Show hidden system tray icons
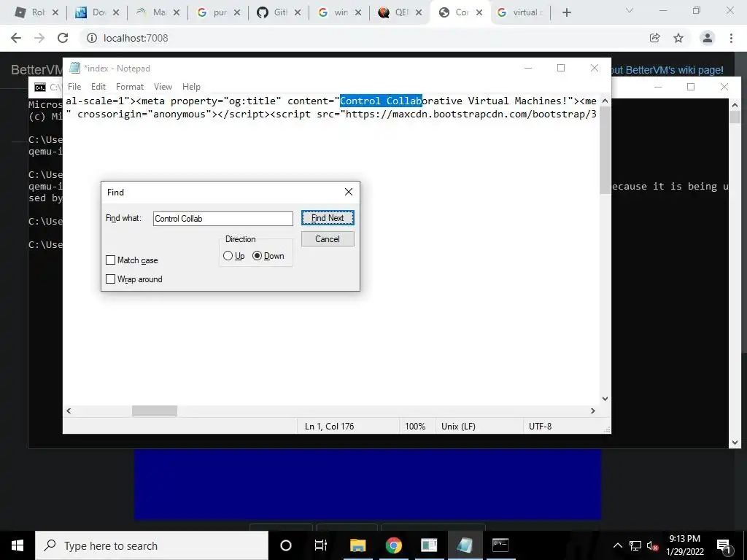Viewport: 747px width, 560px height. click(x=617, y=545)
